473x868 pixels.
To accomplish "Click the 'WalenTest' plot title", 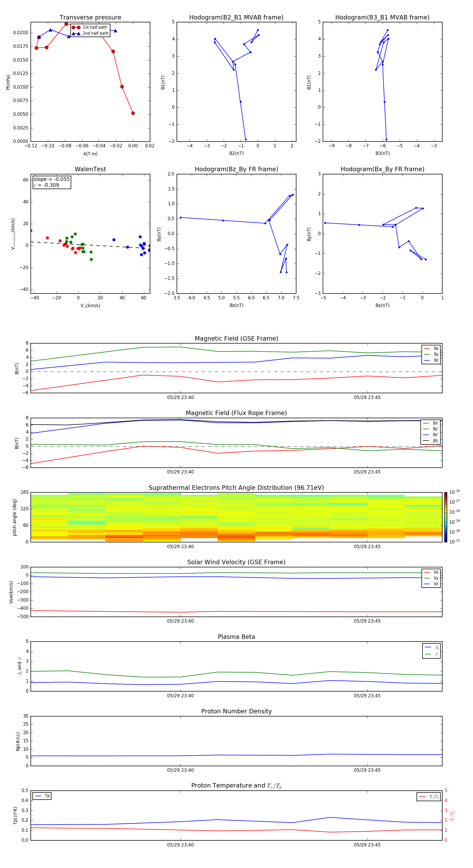I will click(x=90, y=169).
